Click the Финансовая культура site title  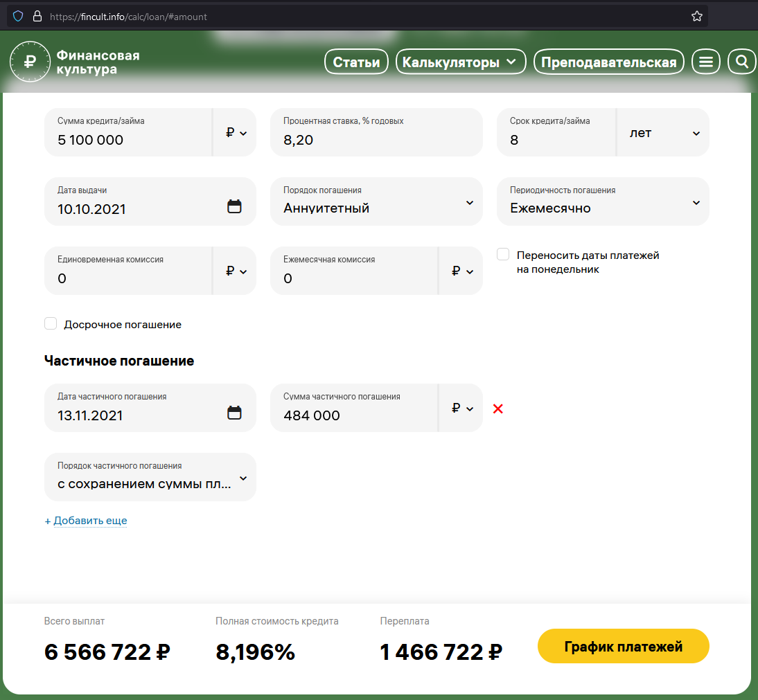click(98, 62)
